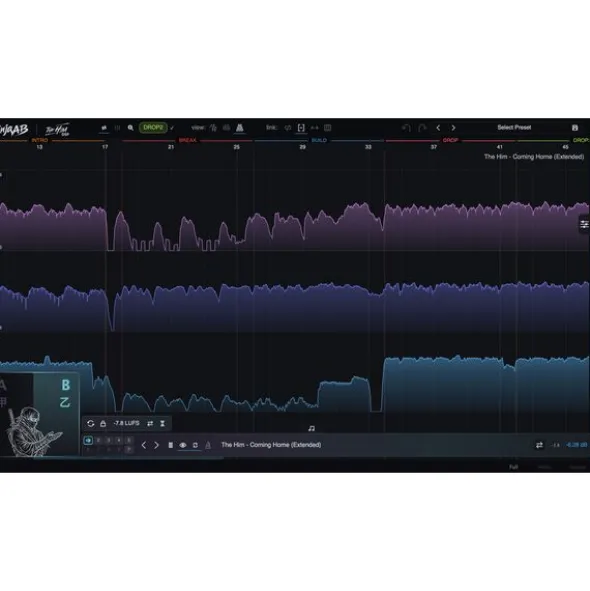Click the undo arrow icon
Screen dimensions: 590x591
pyautogui.click(x=406, y=128)
